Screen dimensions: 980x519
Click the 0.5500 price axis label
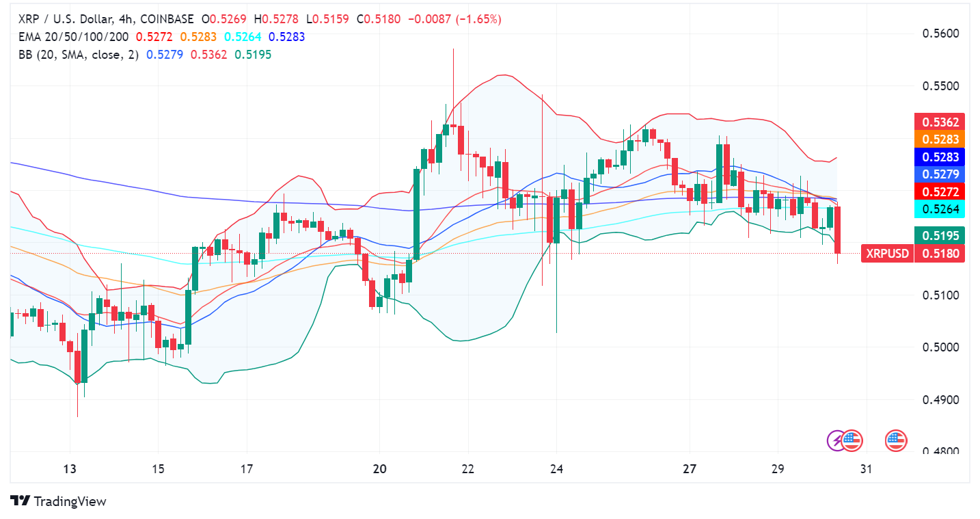click(940, 86)
